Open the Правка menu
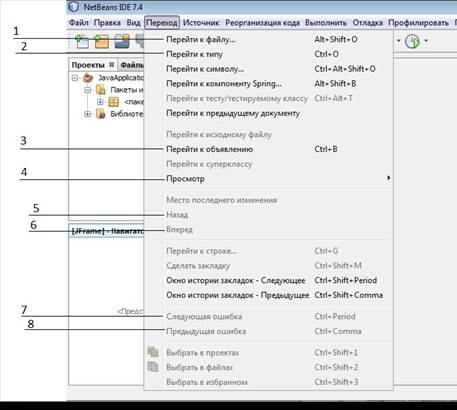This screenshot has height=410, width=457. click(107, 23)
